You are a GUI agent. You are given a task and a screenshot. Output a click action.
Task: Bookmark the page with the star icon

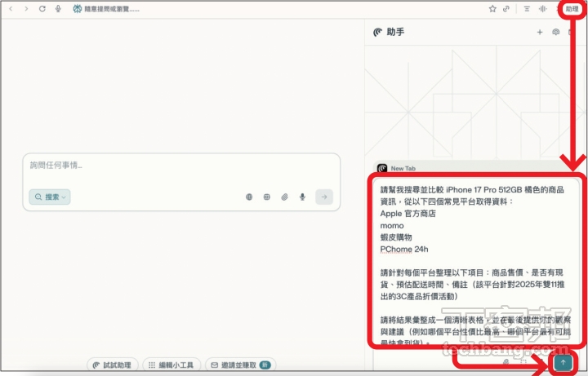click(492, 9)
